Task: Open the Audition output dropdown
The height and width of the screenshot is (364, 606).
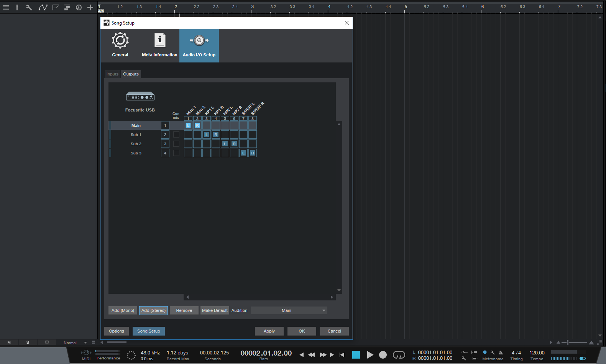Action: coord(289,310)
